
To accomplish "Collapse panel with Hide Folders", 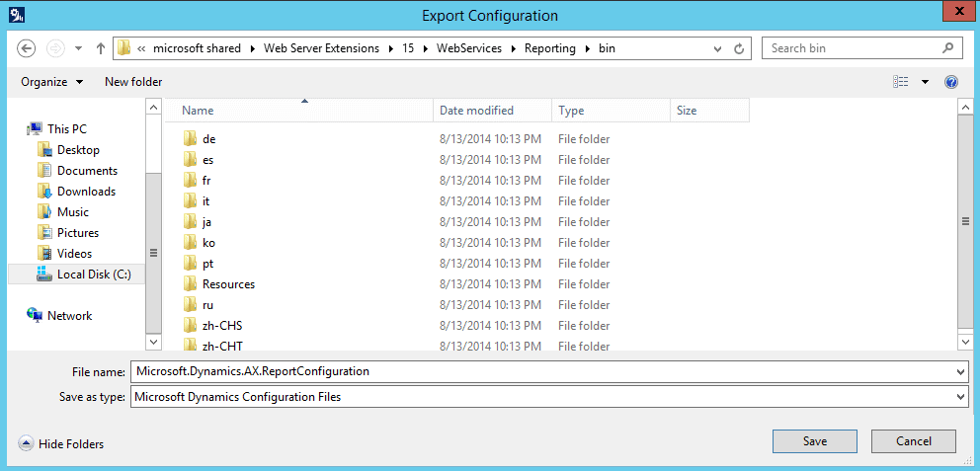I will tap(61, 444).
